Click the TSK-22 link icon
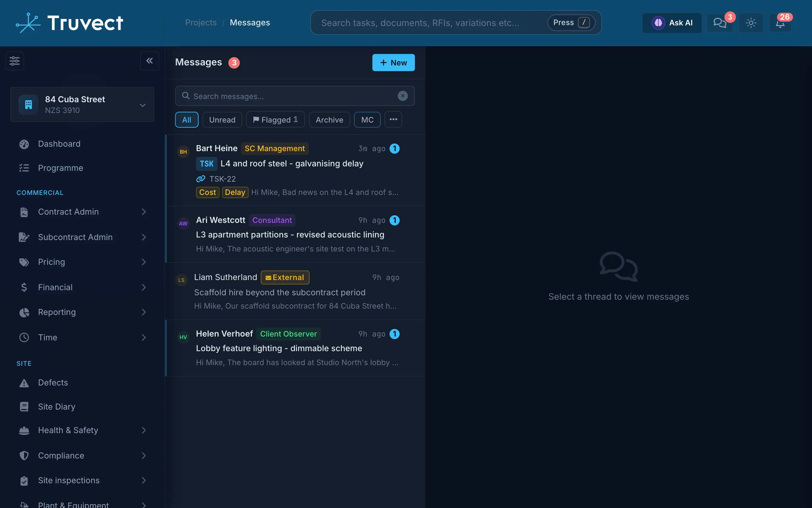Viewport: 812px width, 508px height. (201, 179)
